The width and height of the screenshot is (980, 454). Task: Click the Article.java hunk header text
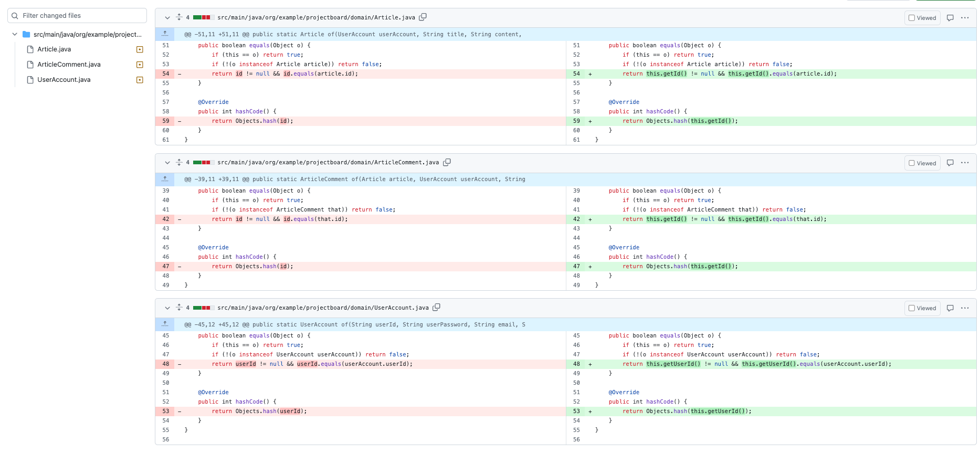[x=353, y=34]
